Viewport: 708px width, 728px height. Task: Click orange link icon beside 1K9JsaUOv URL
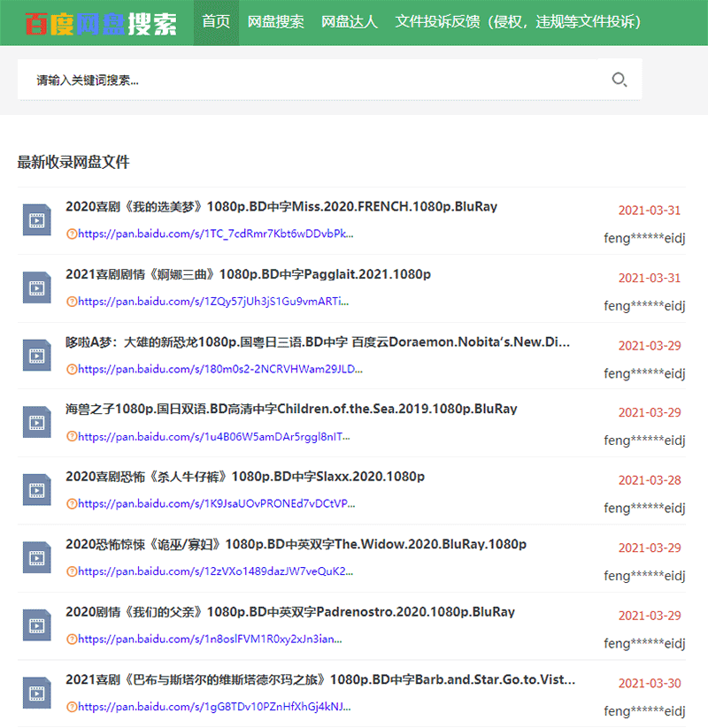(72, 503)
